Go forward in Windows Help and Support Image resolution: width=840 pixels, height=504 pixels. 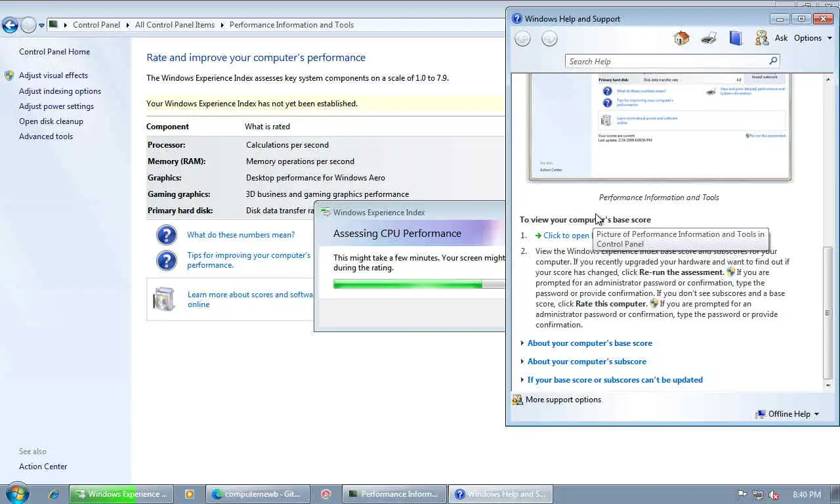(x=549, y=39)
